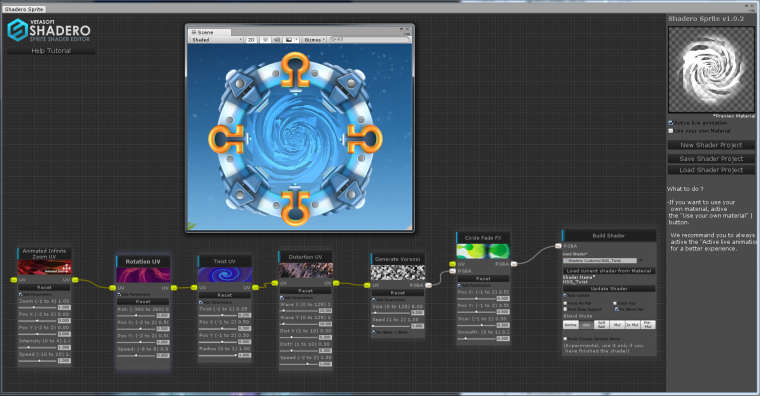Click the Generate Voronoi RGBA output port
This screenshot has width=760, height=396.
tap(428, 285)
